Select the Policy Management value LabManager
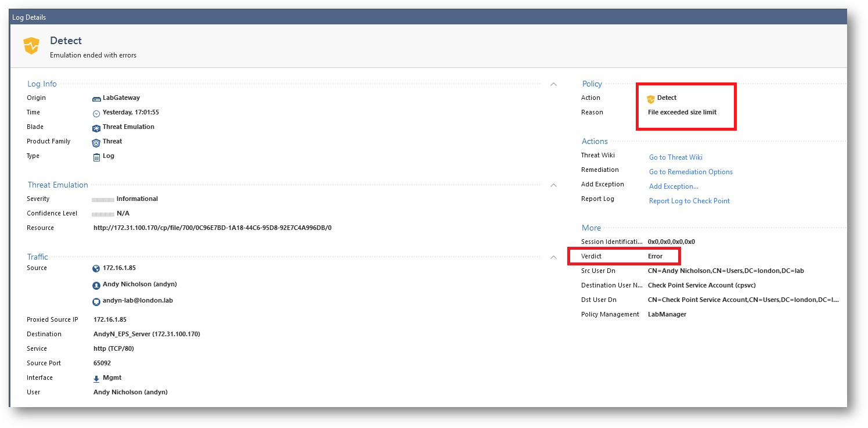This screenshot has height=428, width=868. (x=667, y=314)
